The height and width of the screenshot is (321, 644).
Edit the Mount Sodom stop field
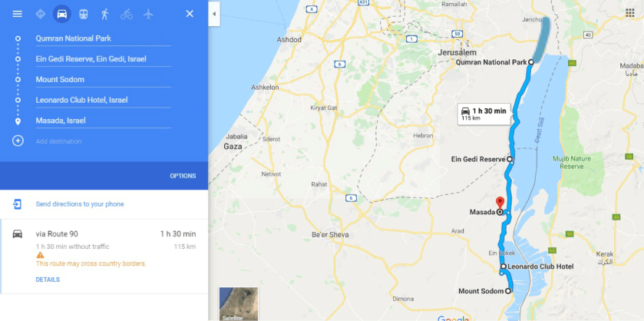pyautogui.click(x=103, y=80)
